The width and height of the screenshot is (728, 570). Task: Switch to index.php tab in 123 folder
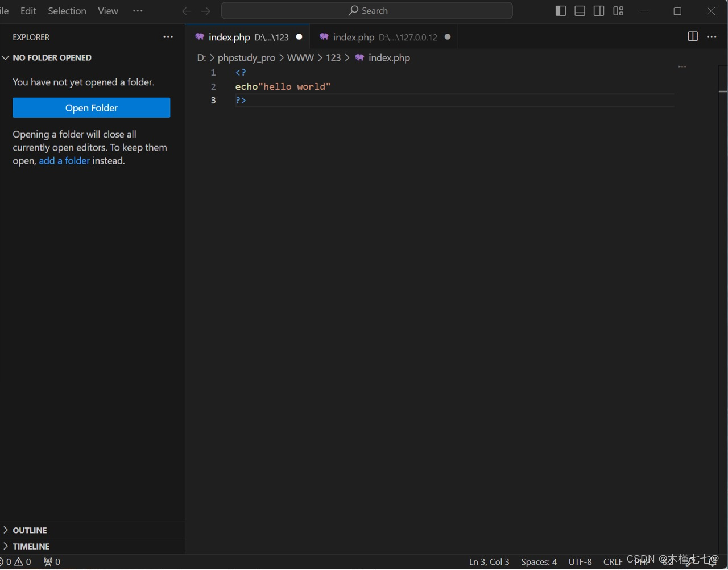(x=248, y=37)
